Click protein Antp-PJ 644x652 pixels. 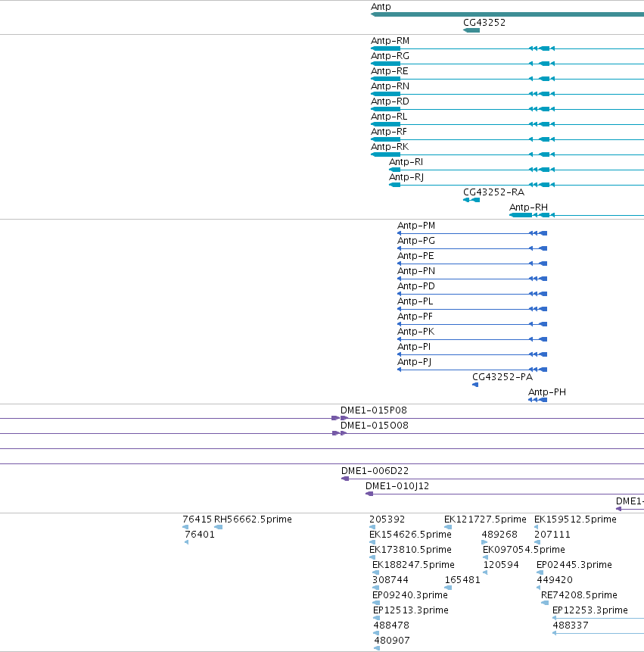(414, 362)
